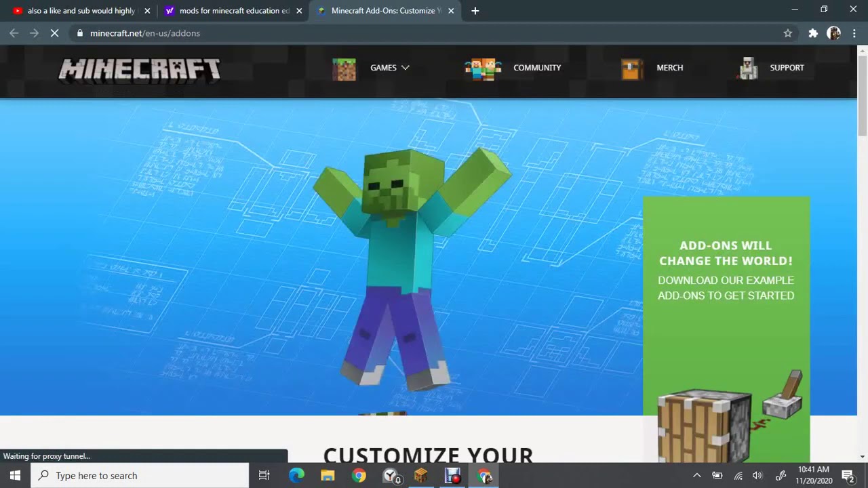Open the Windows Start menu
The height and width of the screenshot is (488, 868).
click(15, 476)
